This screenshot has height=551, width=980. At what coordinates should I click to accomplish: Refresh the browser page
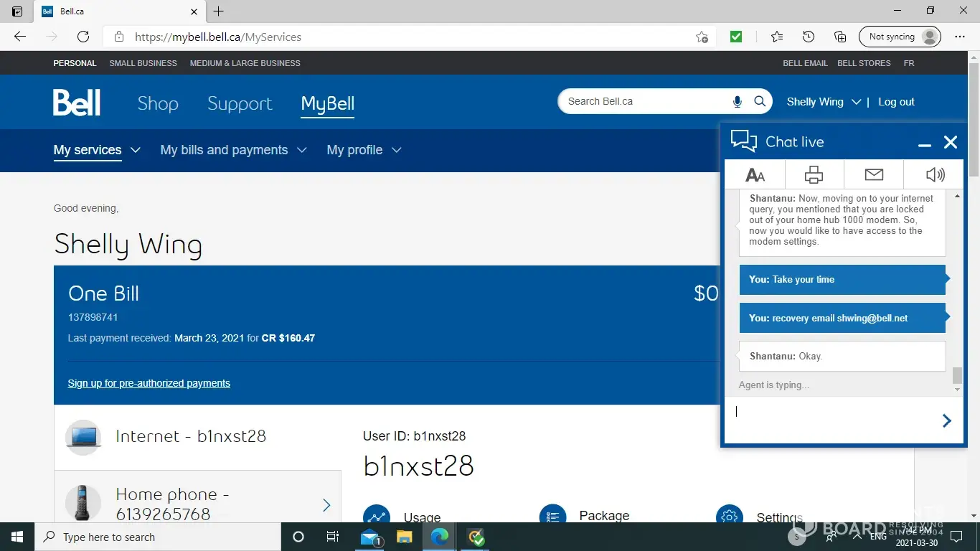tap(83, 37)
